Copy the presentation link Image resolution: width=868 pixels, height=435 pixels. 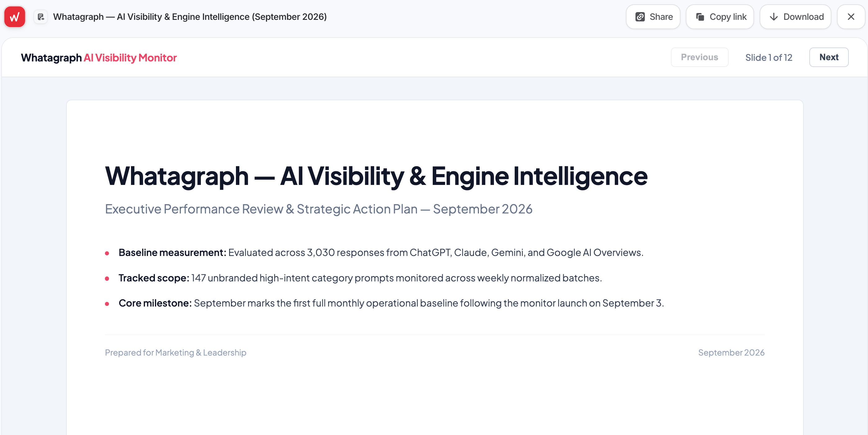[720, 17]
